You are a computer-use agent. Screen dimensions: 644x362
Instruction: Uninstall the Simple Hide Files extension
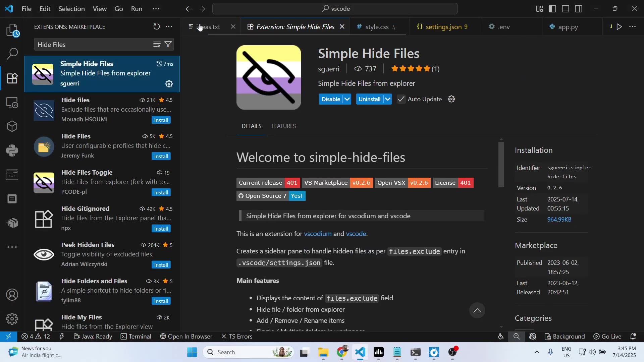click(x=369, y=99)
